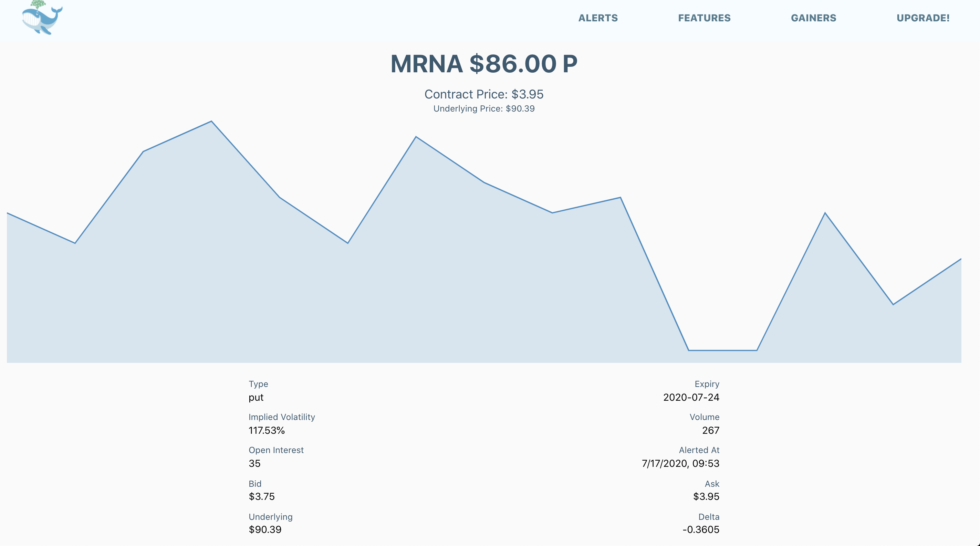Click the Underlying Price $90.39 subtitle

point(483,109)
